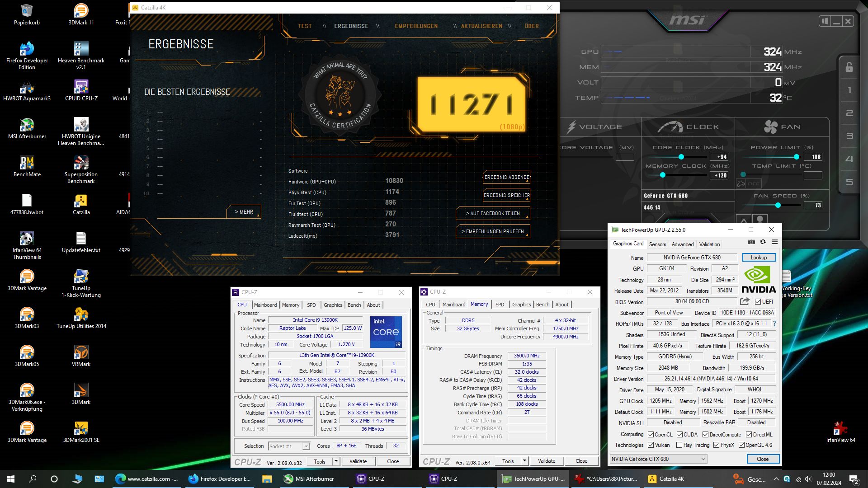Open the CPUID CPU-Z desktop shortcut
The height and width of the screenshot is (488, 868).
tap(81, 90)
